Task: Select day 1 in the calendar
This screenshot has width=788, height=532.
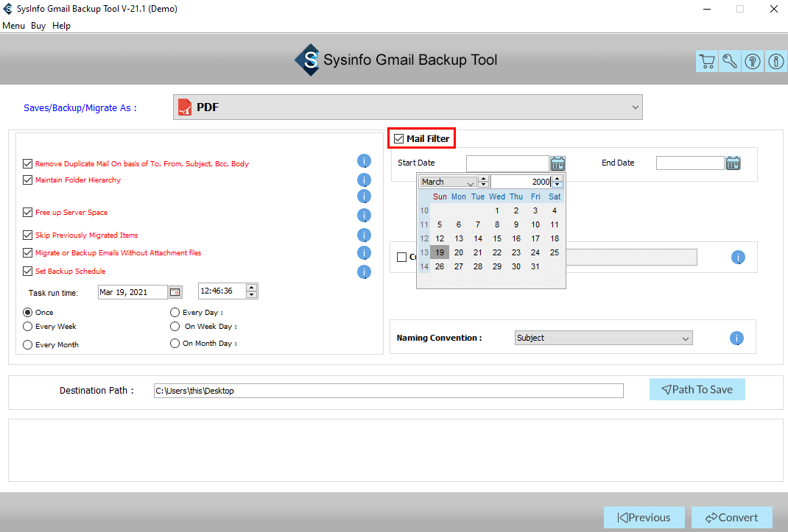Action: [x=497, y=210]
